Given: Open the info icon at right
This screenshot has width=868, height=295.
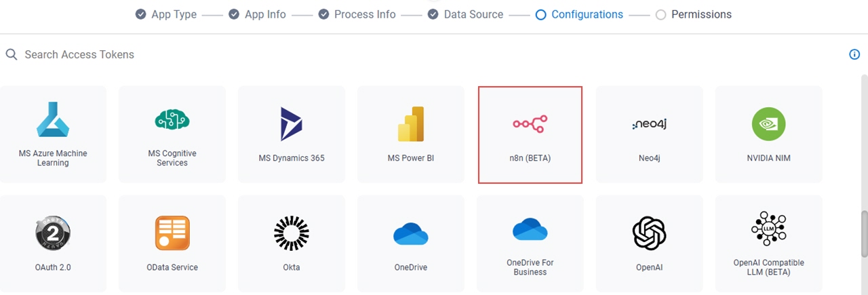Looking at the screenshot, I should (854, 54).
